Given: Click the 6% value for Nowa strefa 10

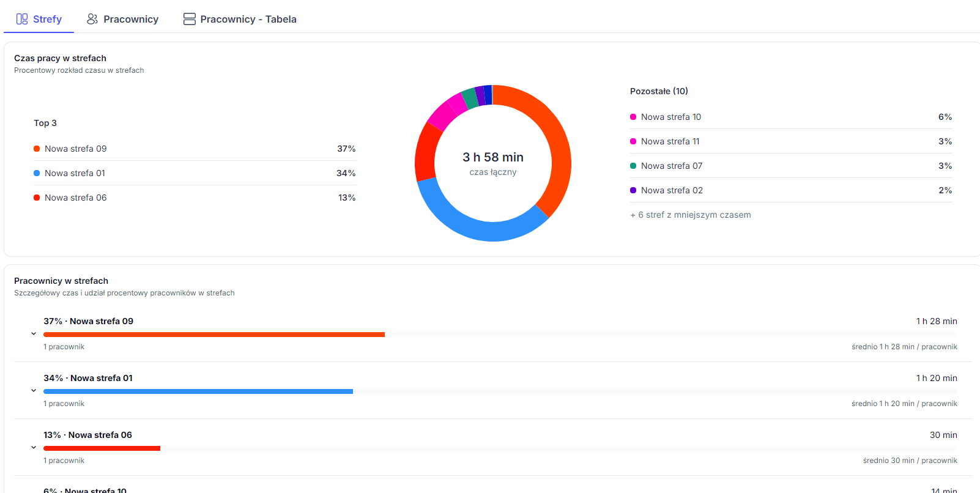Looking at the screenshot, I should tap(945, 117).
